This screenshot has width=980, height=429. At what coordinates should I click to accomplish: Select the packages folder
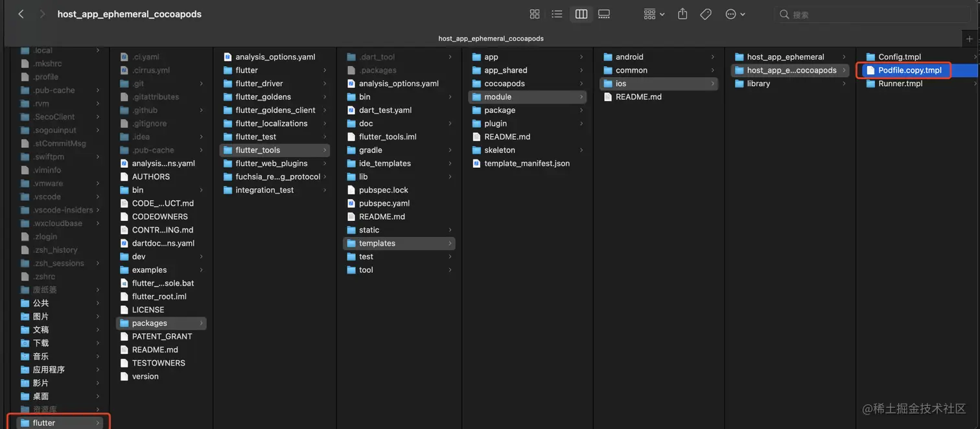point(161,323)
